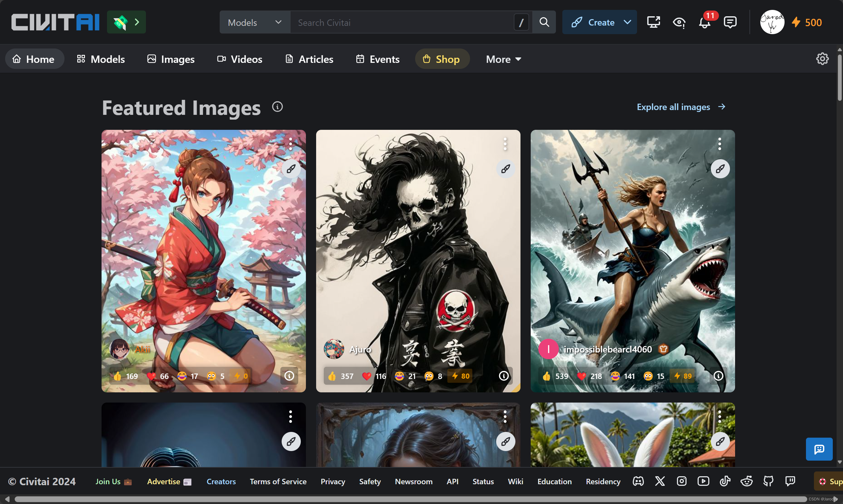Open the Shop tab

pos(442,59)
